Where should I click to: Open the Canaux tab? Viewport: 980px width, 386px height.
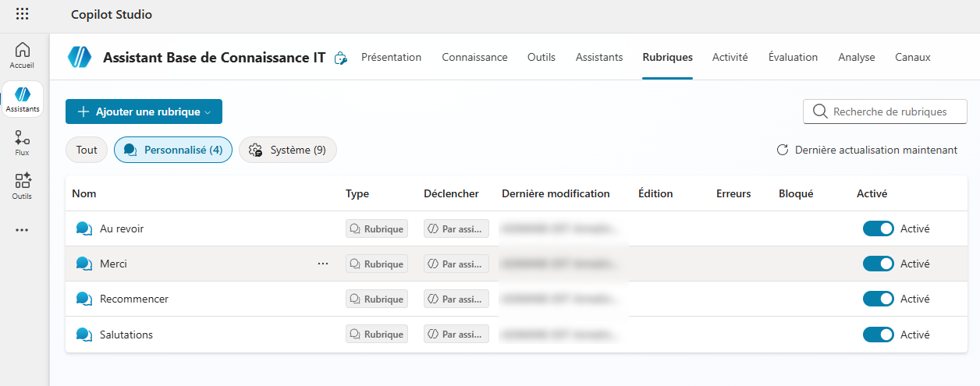click(x=912, y=57)
